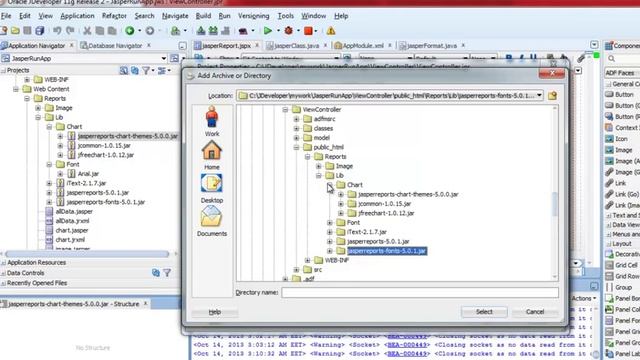This screenshot has width=640, height=360.
Task: Go to Desktop location in dialog
Action: coord(212,188)
